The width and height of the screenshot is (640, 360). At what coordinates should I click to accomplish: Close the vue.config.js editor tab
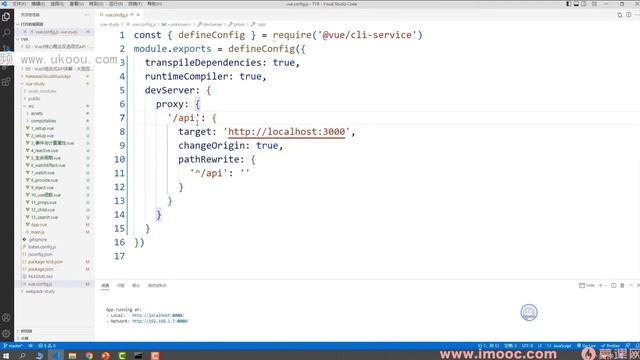pyautogui.click(x=138, y=15)
